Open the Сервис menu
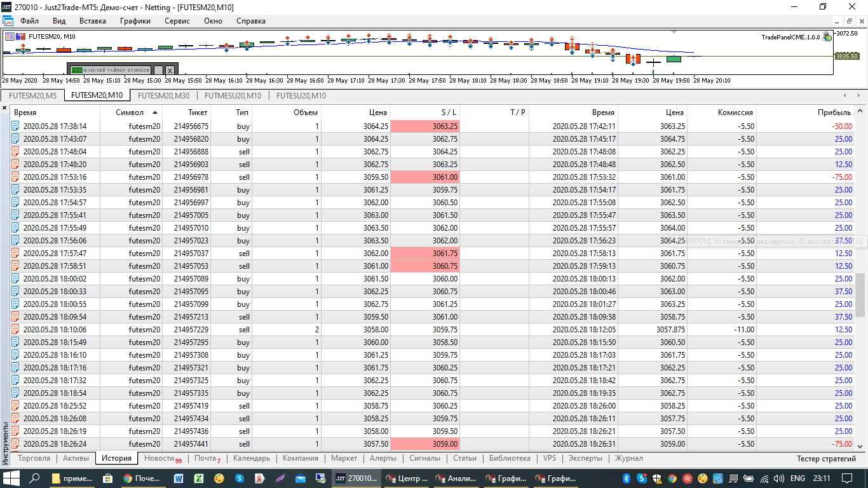Screen dimensions: 868x488 click(x=177, y=21)
